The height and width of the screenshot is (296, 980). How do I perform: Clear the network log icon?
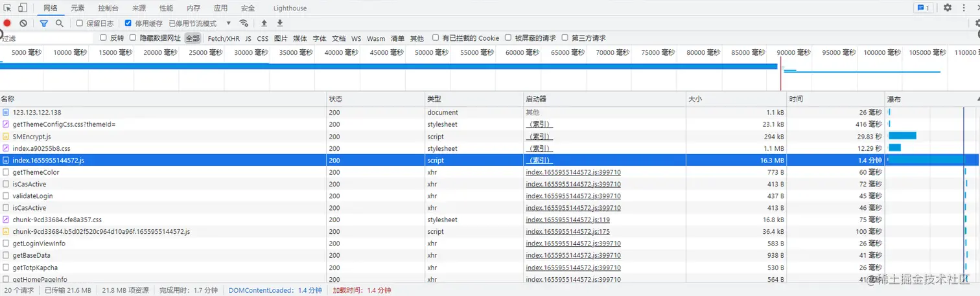pyautogui.click(x=23, y=23)
